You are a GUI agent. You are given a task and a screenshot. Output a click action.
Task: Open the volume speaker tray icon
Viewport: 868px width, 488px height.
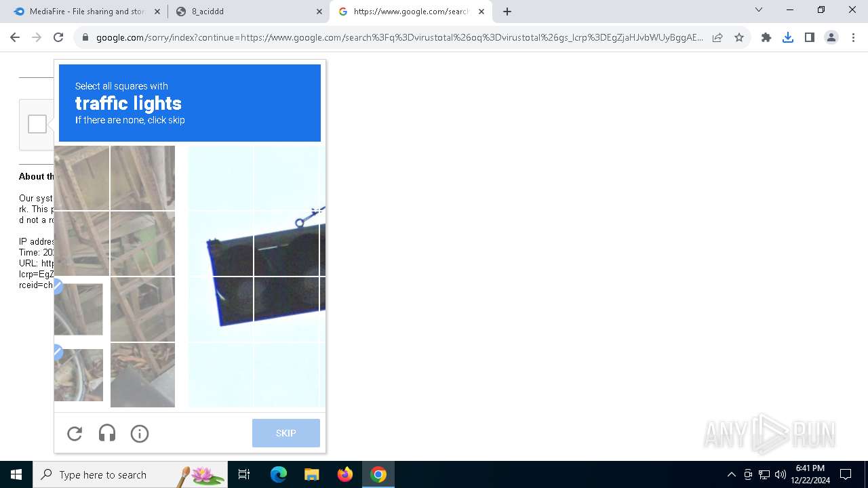click(780, 474)
